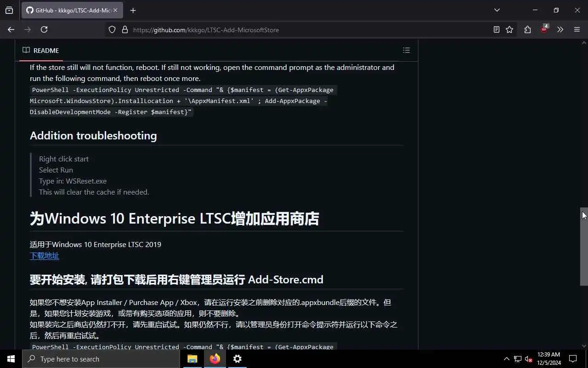Click the PowerShell -ExecutionPolicy Unrestricted command code
Image resolution: width=588 pixels, height=368 pixels.
pos(183,101)
